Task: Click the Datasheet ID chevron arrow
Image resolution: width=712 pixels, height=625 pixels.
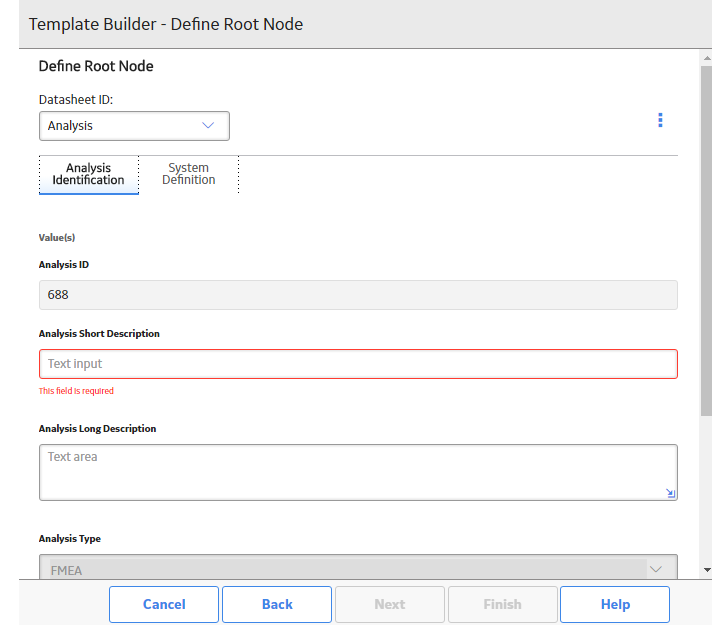Action: point(208,125)
